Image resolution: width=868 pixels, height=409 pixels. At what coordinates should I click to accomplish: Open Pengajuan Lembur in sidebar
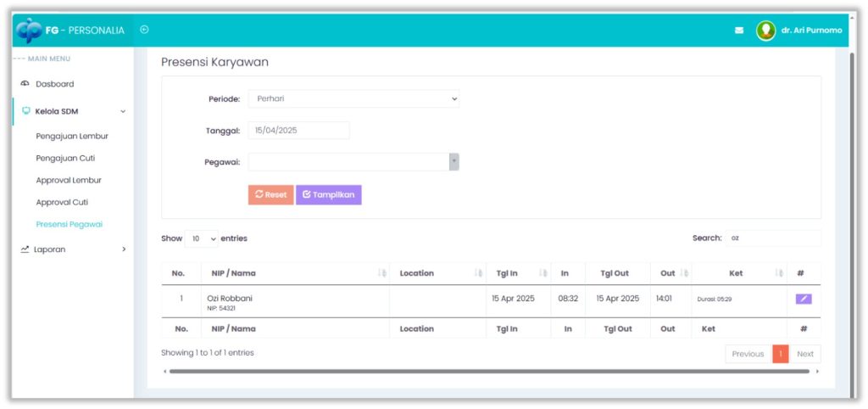72,136
